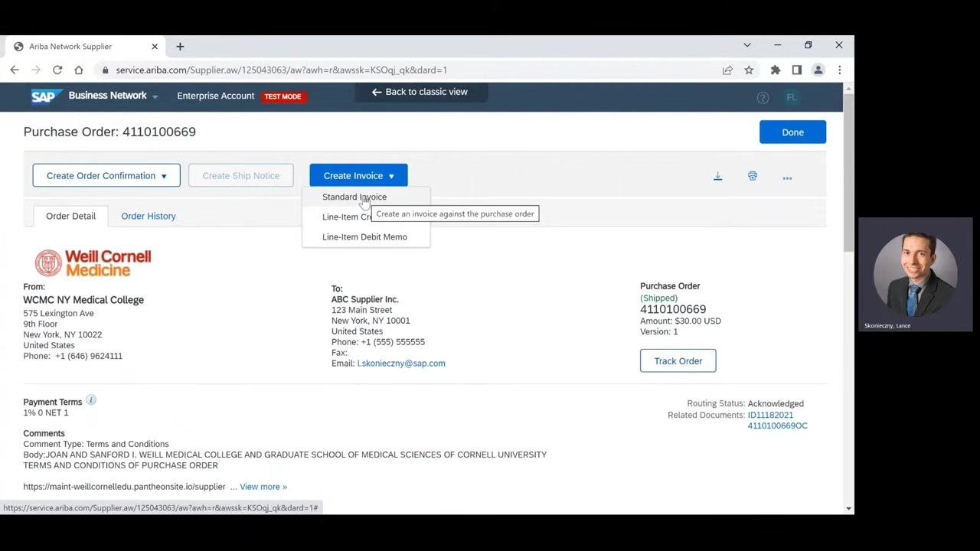Reload the Ariba page
Image resolution: width=980 pixels, height=551 pixels.
pyautogui.click(x=57, y=70)
